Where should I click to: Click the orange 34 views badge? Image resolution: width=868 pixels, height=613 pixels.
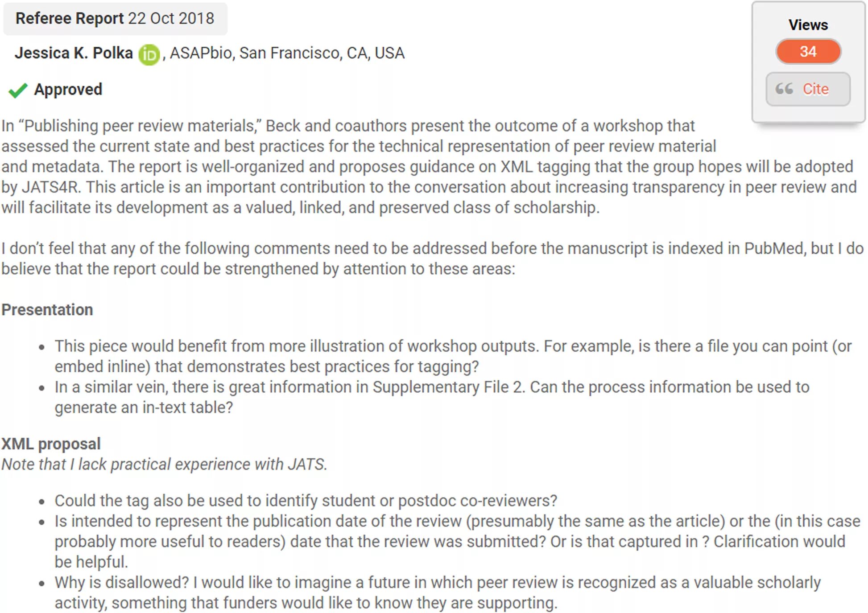808,52
